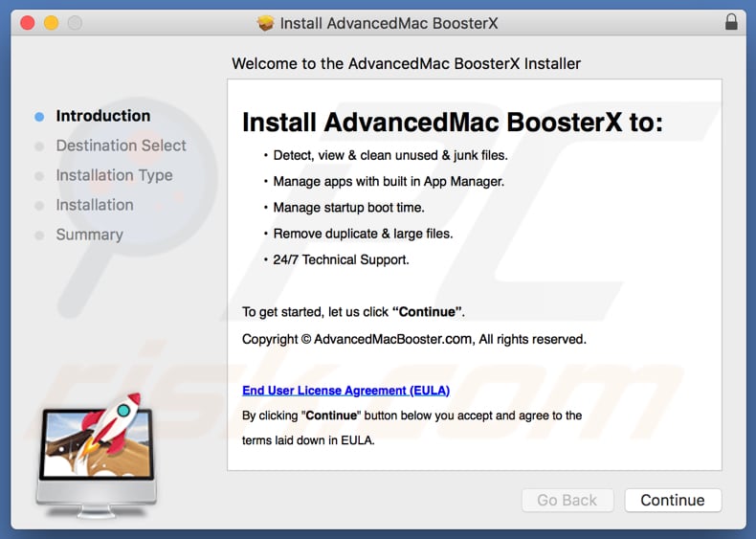Click 'Remove duplicate & large files.' line
756x539 pixels.
[363, 234]
